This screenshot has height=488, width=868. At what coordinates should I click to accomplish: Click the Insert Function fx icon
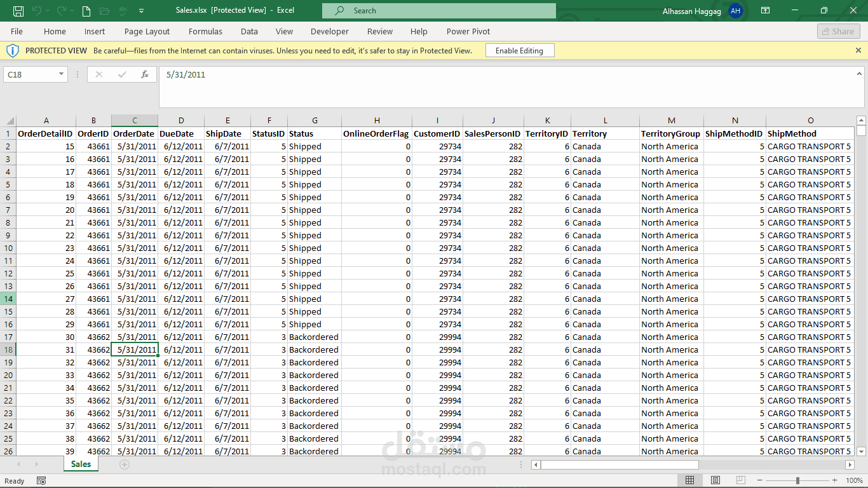click(145, 74)
